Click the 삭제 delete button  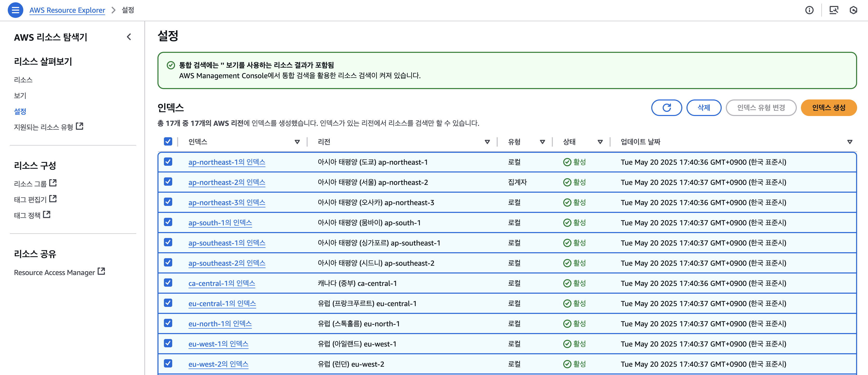coord(704,107)
